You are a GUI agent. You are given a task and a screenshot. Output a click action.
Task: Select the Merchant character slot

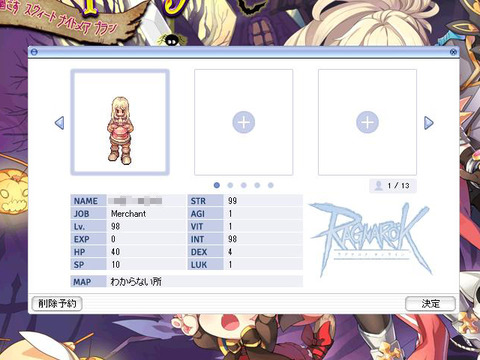tap(120, 122)
